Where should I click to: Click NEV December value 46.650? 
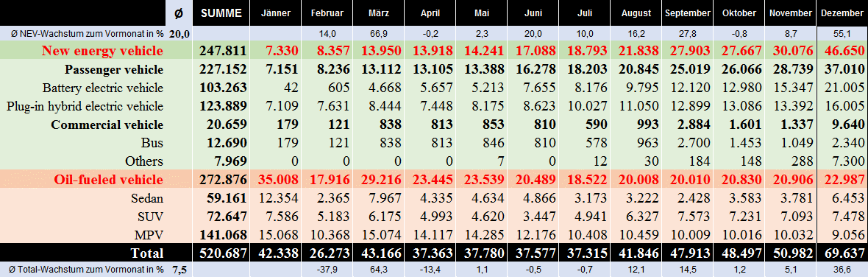844,52
